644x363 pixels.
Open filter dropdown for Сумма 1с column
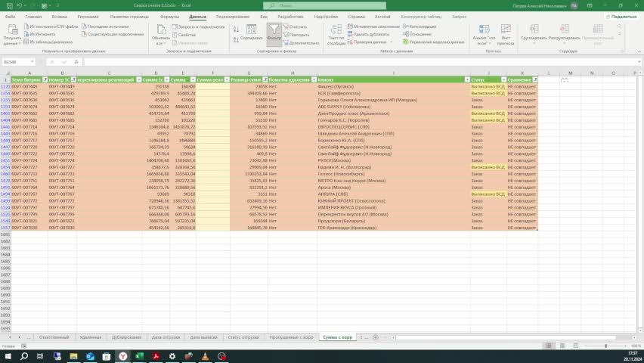(x=167, y=79)
